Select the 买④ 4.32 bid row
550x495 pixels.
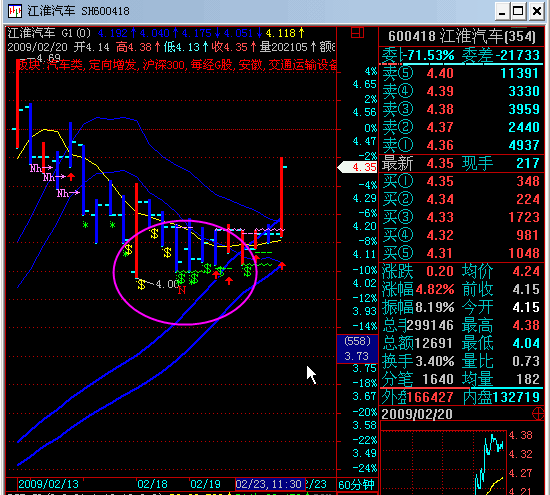[461, 235]
